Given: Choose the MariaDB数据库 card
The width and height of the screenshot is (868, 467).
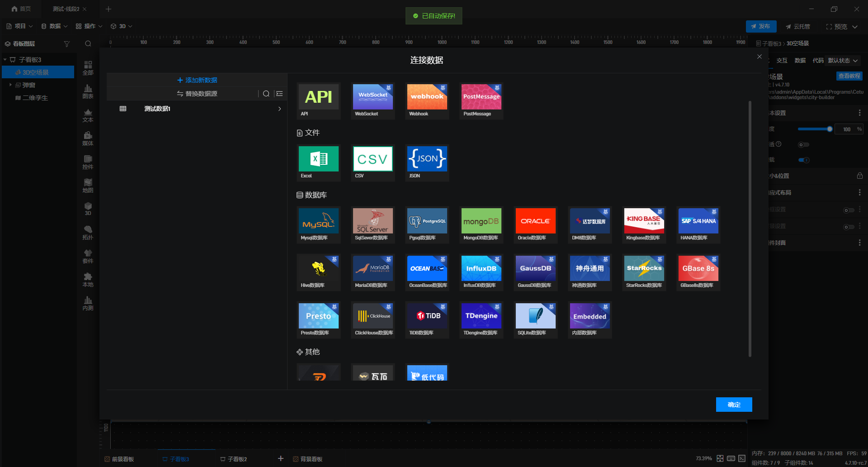Looking at the screenshot, I should point(373,272).
